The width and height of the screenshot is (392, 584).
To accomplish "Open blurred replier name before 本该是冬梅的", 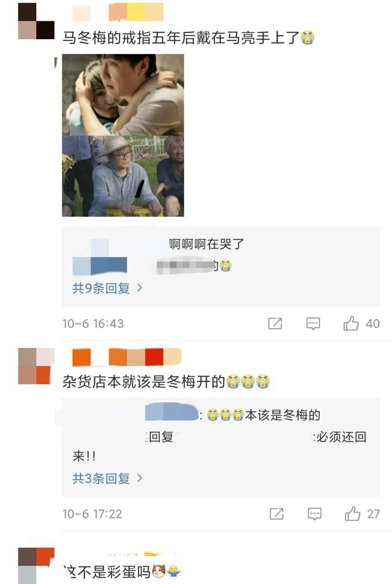I will (x=172, y=412).
